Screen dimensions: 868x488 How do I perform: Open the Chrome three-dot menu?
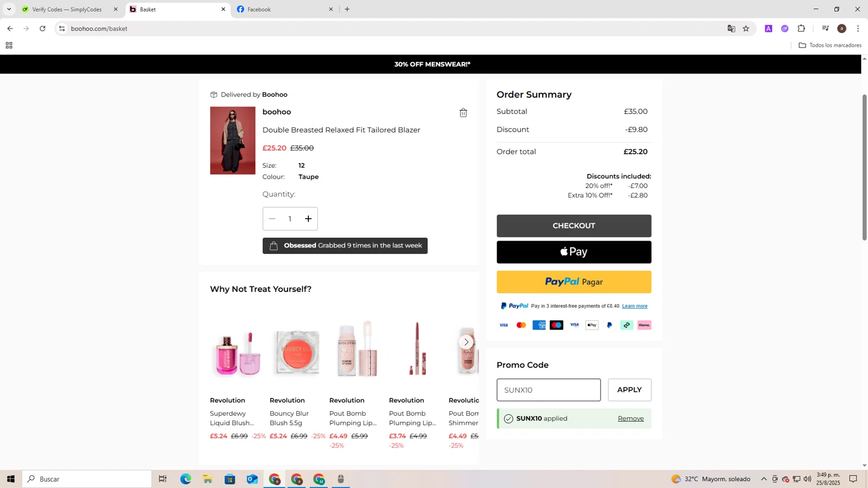858,28
